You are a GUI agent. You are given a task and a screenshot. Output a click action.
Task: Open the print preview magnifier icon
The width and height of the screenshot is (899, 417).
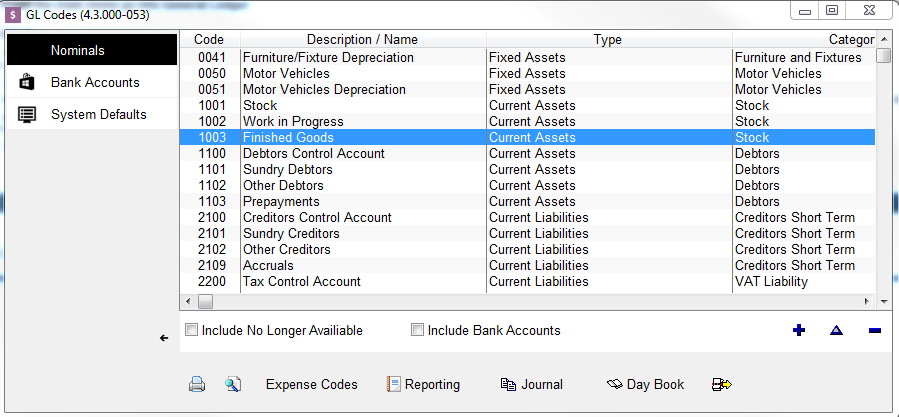tap(233, 384)
